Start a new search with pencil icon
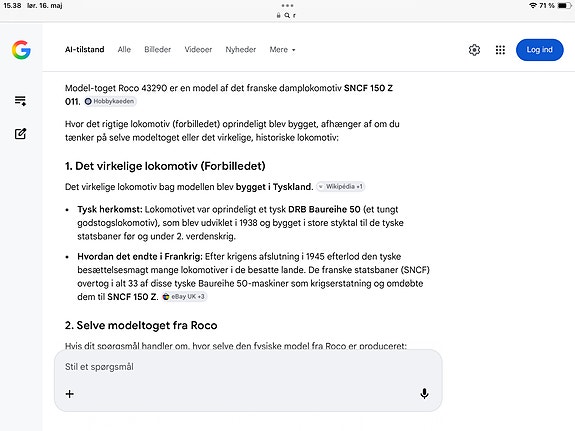Screen dimensions: 575x431 [x=20, y=134]
